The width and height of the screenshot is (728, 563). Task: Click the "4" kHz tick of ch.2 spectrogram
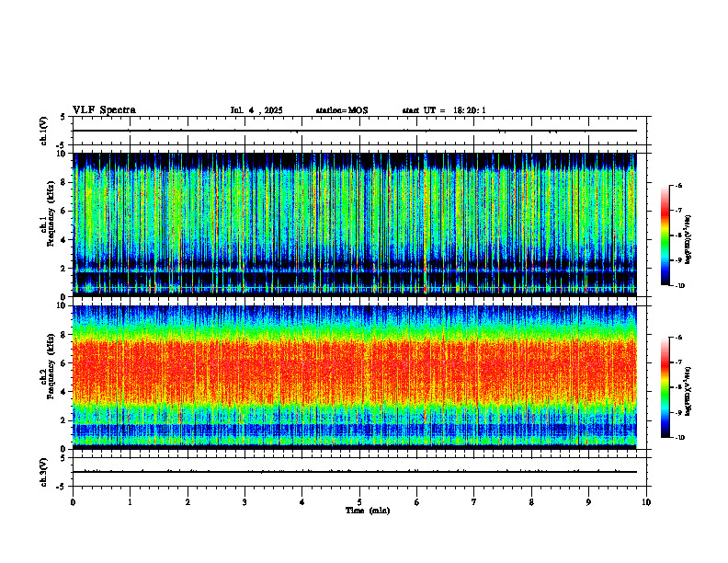(x=63, y=392)
